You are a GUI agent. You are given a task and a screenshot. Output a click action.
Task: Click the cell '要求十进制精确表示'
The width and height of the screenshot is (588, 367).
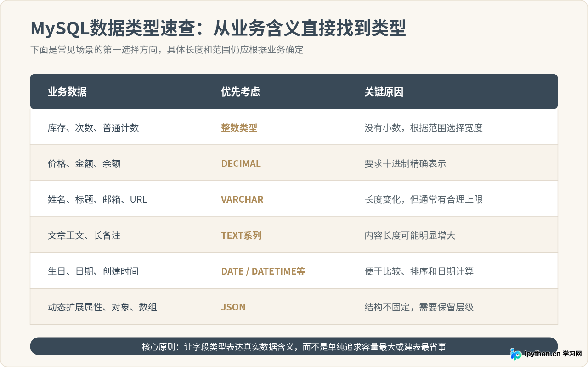(405, 163)
